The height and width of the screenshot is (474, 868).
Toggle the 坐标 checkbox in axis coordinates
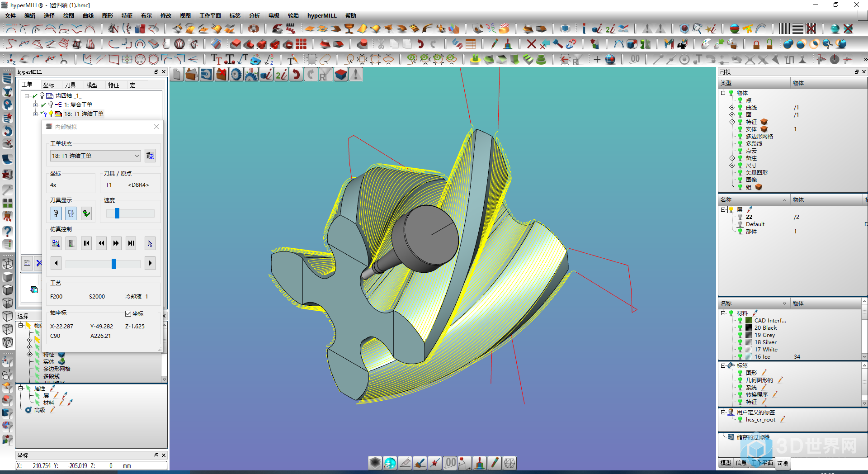click(128, 313)
